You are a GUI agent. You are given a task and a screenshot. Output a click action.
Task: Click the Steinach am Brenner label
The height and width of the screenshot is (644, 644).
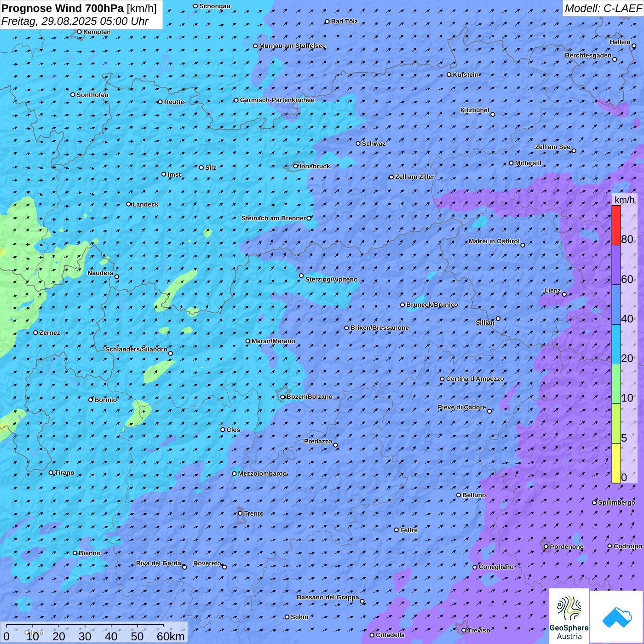coord(273,218)
